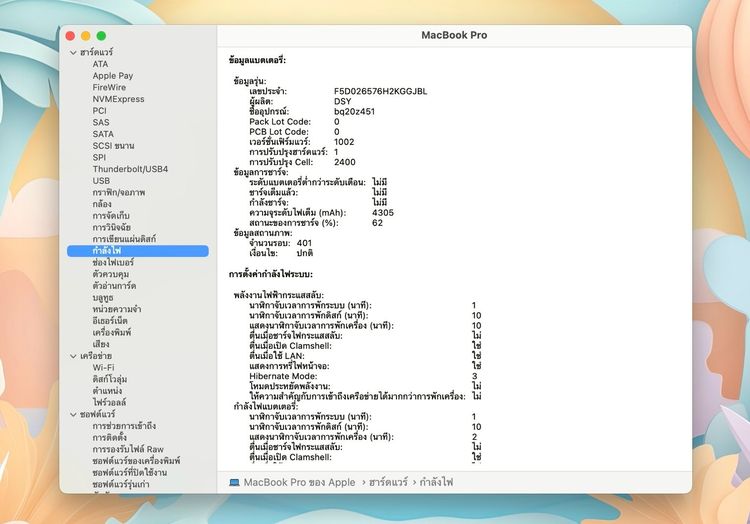Select ซอฟต์แวร์ที่ปิดใช้งาน in sidebar
The image size is (750, 524).
tap(130, 473)
